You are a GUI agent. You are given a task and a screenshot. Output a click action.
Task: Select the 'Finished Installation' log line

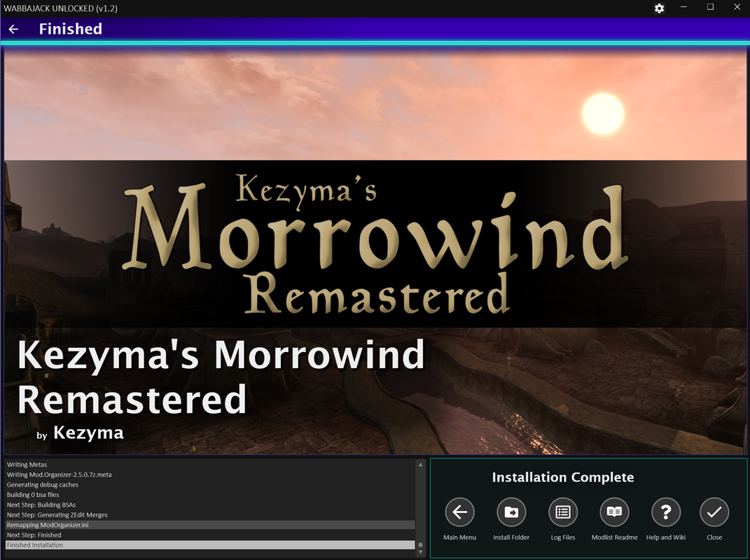[x=210, y=545]
